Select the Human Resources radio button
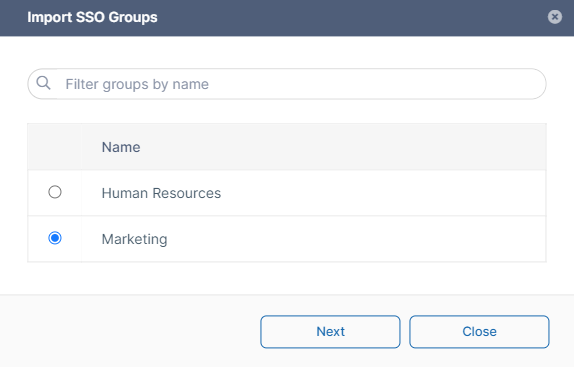 pos(55,192)
